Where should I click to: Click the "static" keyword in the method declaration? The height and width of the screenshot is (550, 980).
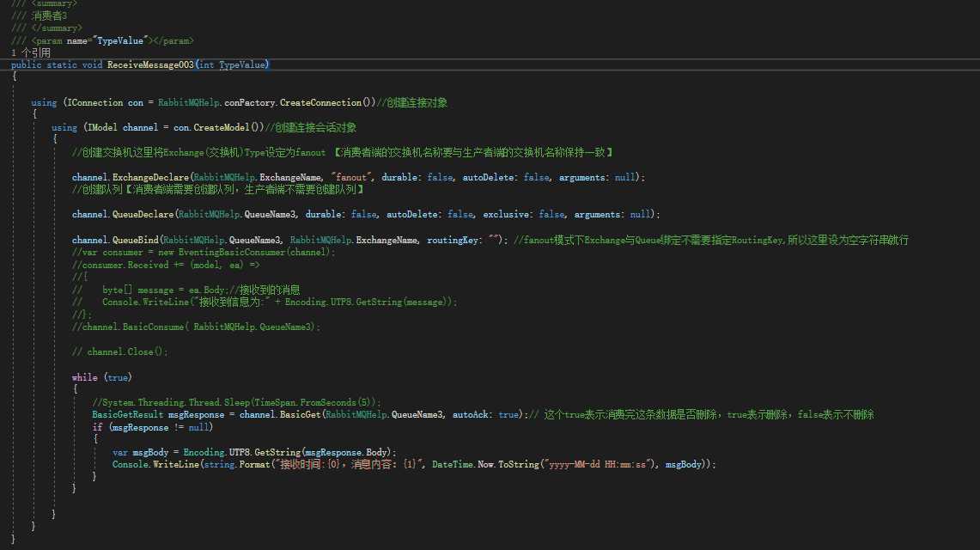tap(62, 64)
